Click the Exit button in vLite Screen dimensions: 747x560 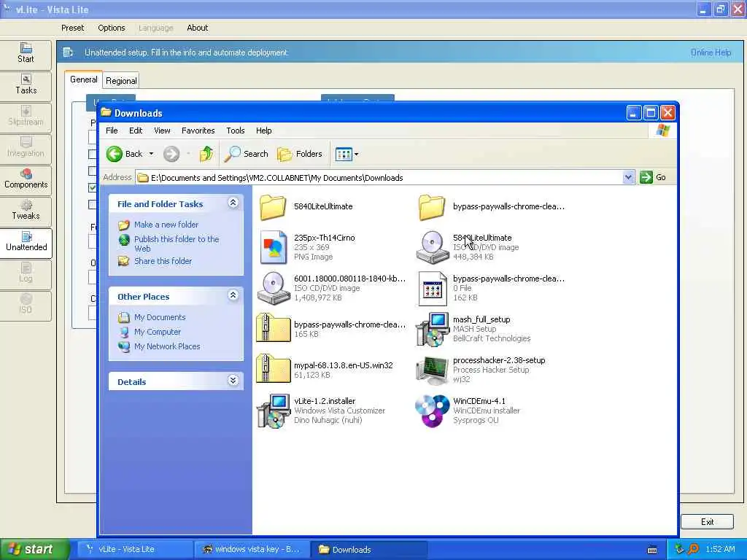tap(707, 522)
